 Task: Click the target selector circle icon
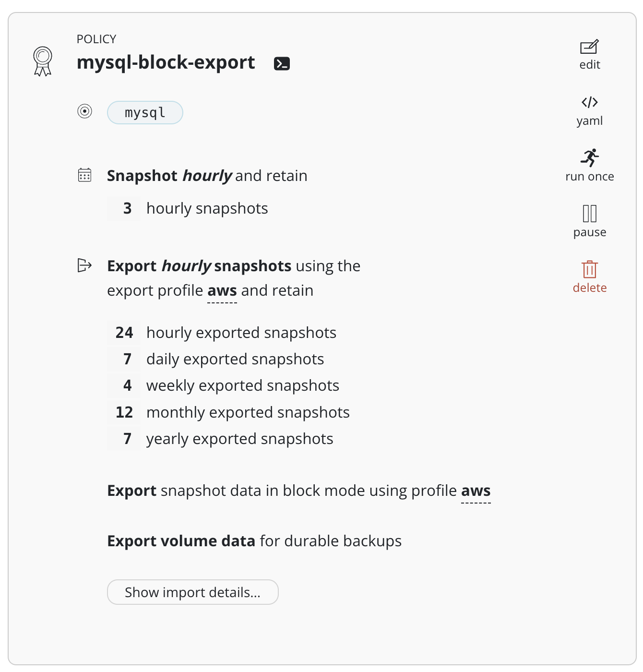[x=84, y=111]
